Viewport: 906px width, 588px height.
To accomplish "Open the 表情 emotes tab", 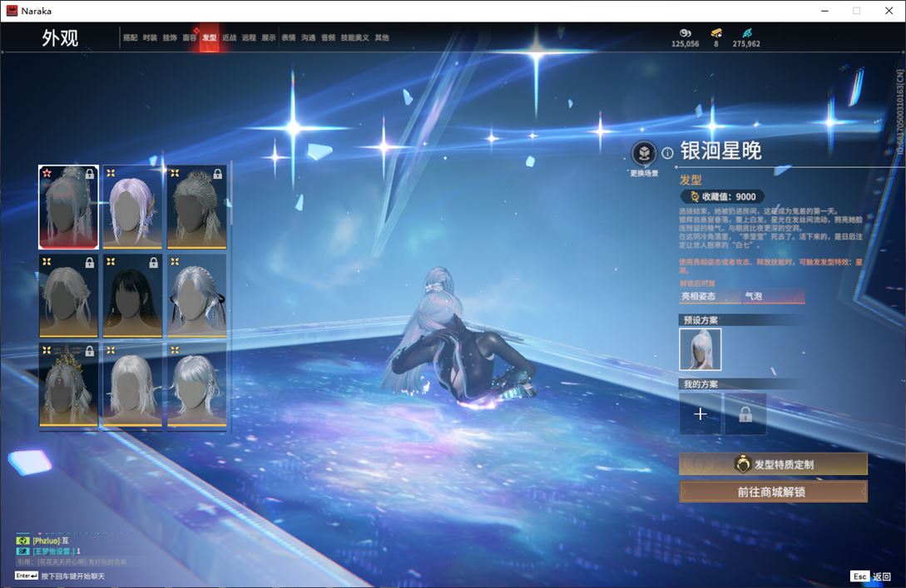I will click(289, 37).
